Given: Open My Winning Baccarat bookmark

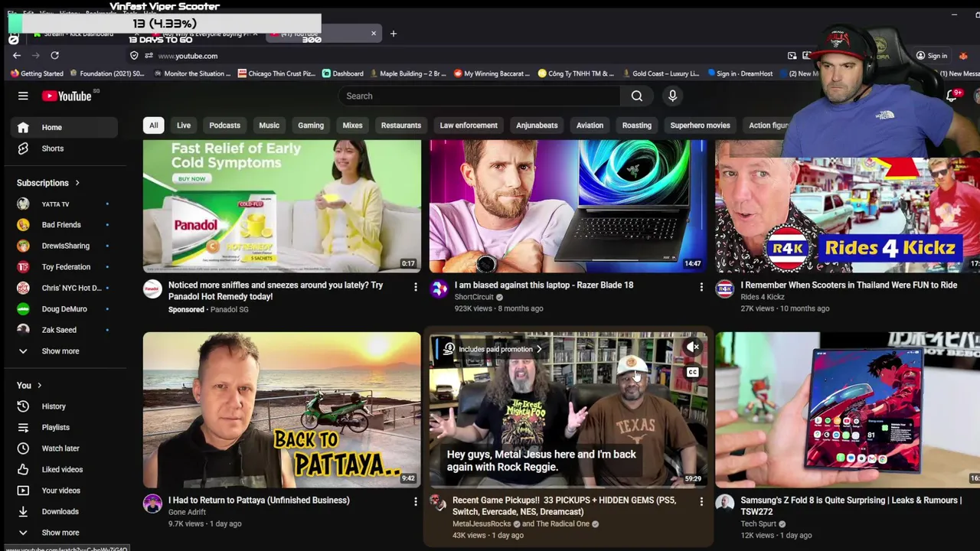Looking at the screenshot, I should tap(492, 73).
